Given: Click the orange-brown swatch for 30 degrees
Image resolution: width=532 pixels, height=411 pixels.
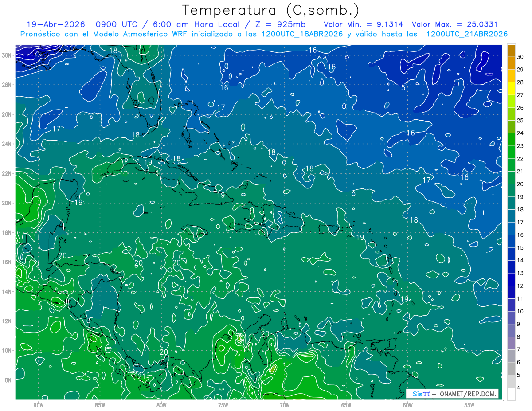Looking at the screenshot, I should pos(512,51).
